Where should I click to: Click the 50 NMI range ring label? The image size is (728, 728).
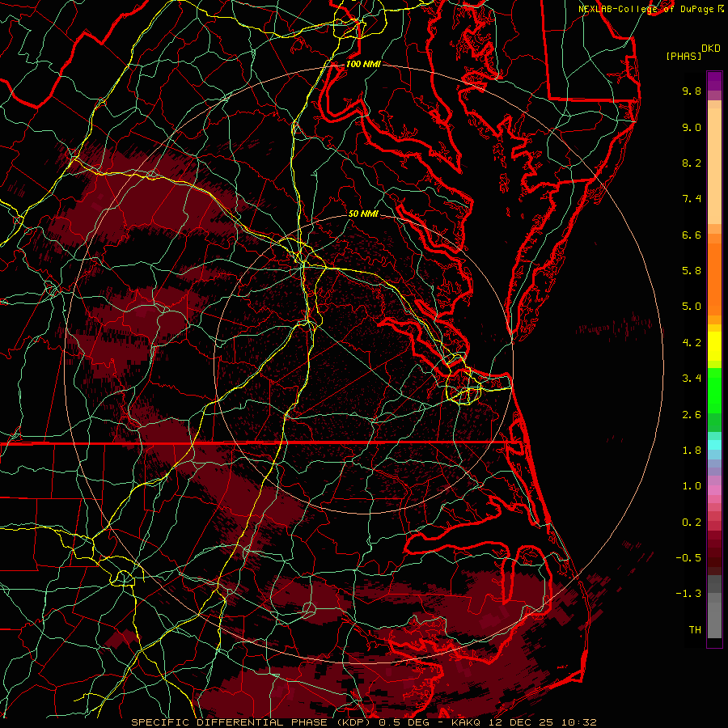363,214
